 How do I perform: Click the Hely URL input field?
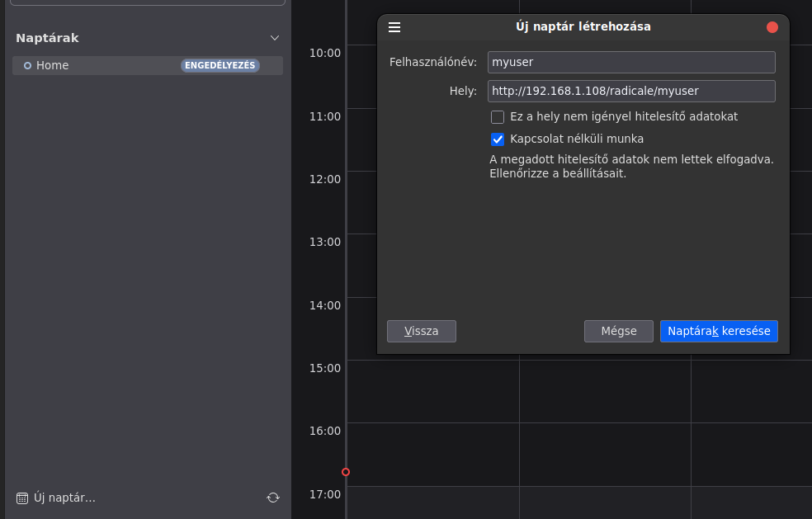click(x=630, y=91)
